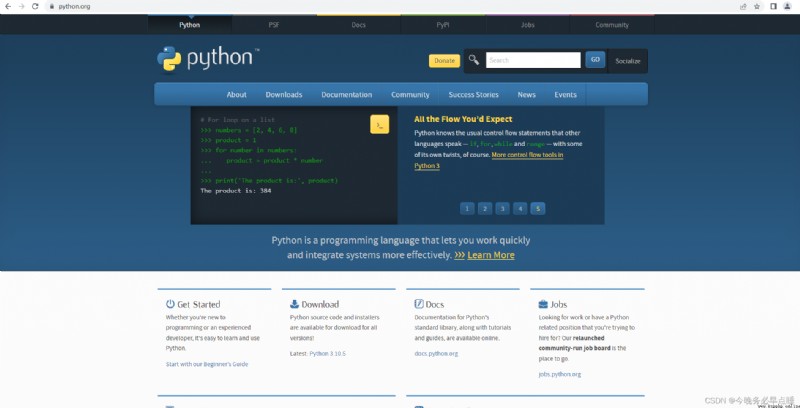Screen dimensions: 800x408
Task: Open the Events menu
Action: tap(565, 95)
